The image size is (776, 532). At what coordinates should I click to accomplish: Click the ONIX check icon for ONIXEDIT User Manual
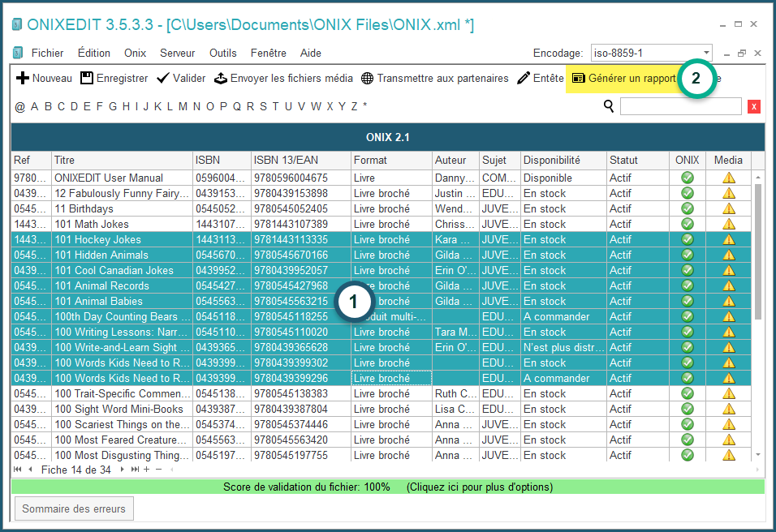[688, 178]
